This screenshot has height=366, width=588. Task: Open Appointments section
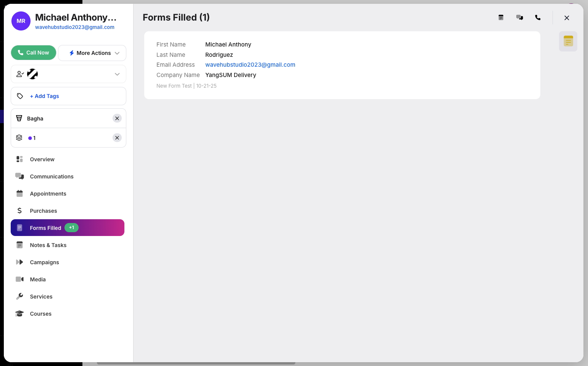pyautogui.click(x=68, y=194)
